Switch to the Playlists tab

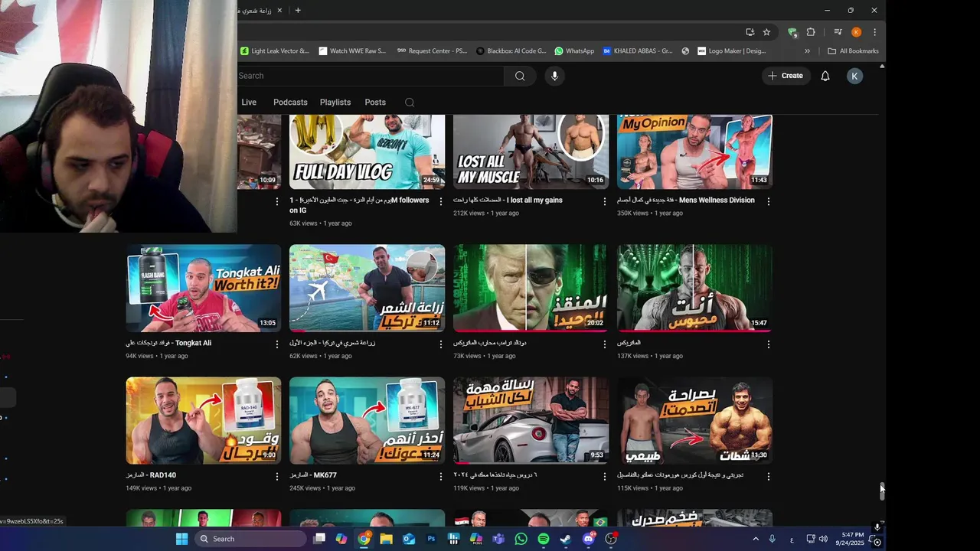[x=335, y=103]
